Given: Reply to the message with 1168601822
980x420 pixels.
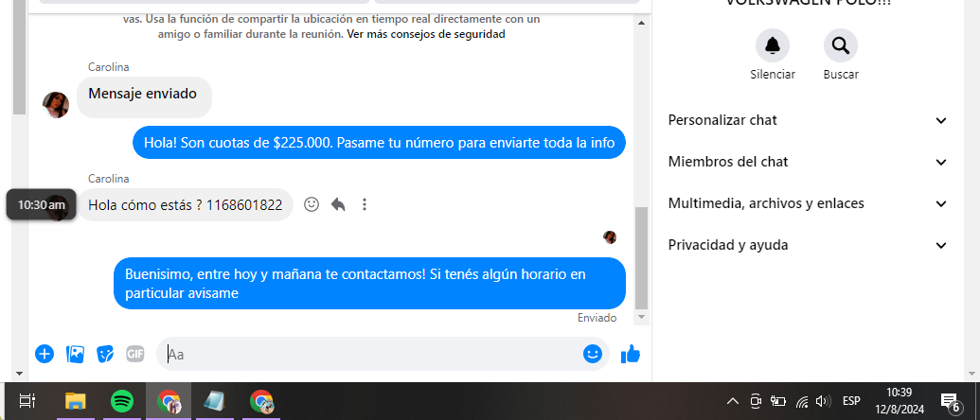Looking at the screenshot, I should [x=338, y=204].
